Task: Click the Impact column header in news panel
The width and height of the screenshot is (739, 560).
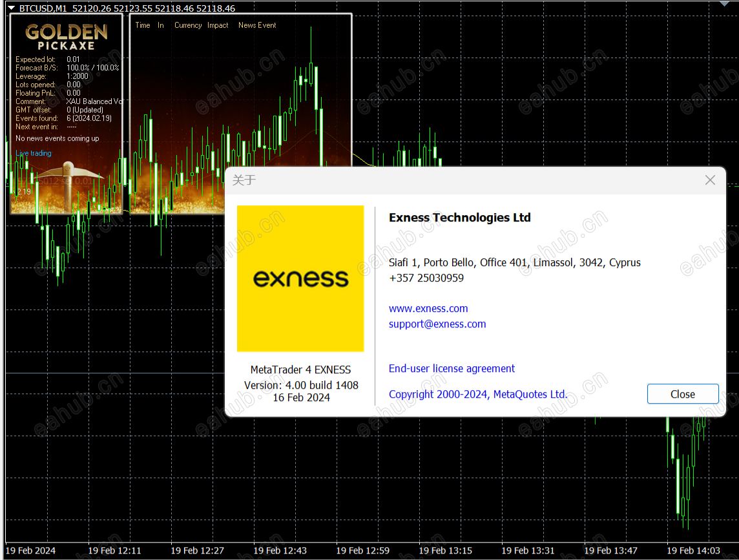Action: (x=218, y=25)
